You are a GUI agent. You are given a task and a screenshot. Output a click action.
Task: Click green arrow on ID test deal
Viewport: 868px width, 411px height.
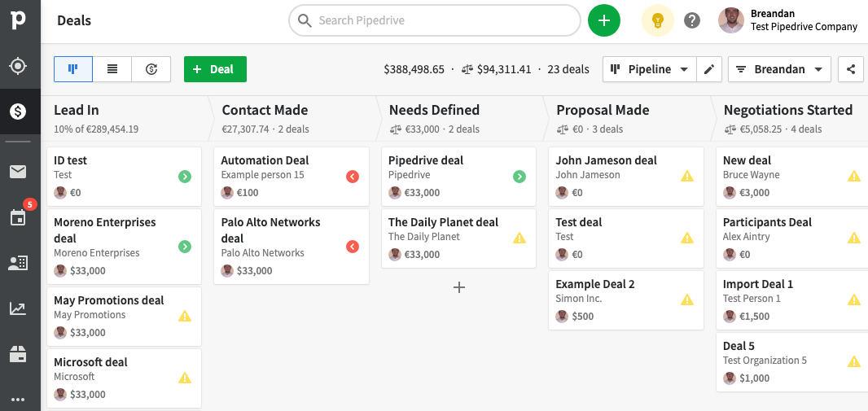pyautogui.click(x=185, y=177)
